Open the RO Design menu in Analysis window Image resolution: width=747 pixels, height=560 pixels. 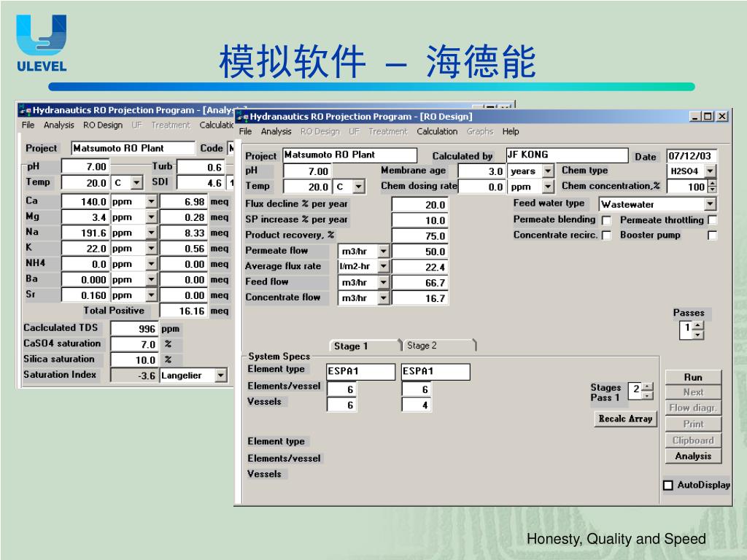102,125
